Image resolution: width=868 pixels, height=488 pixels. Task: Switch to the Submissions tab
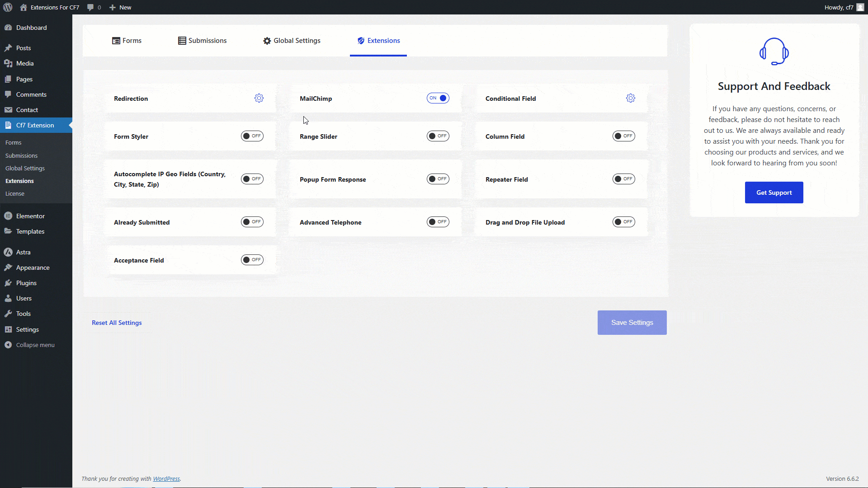point(203,41)
